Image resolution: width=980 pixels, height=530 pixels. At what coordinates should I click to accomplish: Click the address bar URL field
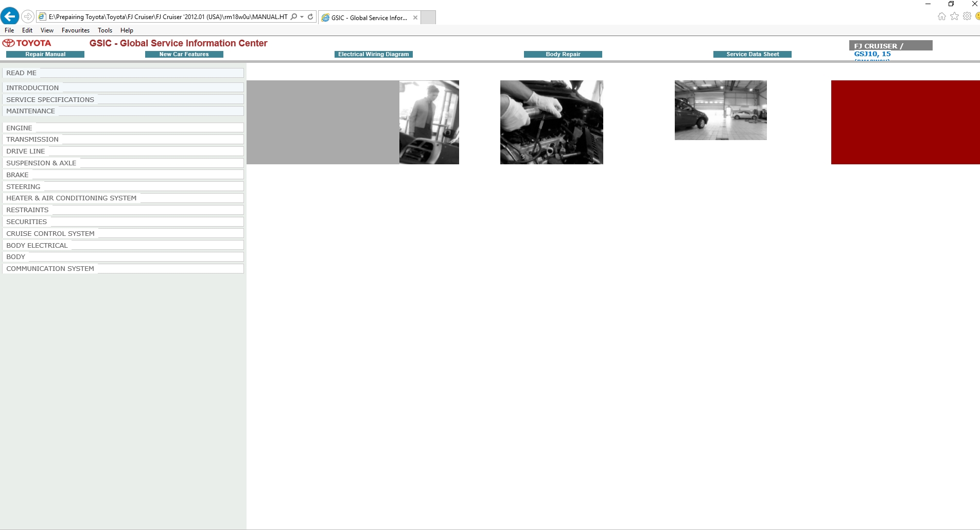[168, 16]
